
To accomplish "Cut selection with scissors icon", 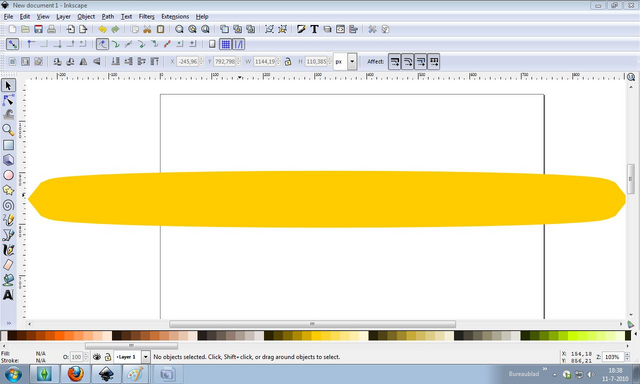I will click(x=147, y=29).
